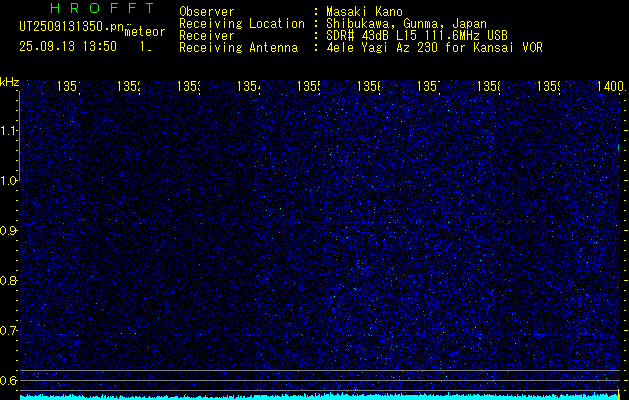Viewport: 629px width, 400px height.
Task: Click the 1351 time axis label
Action: 68,86
